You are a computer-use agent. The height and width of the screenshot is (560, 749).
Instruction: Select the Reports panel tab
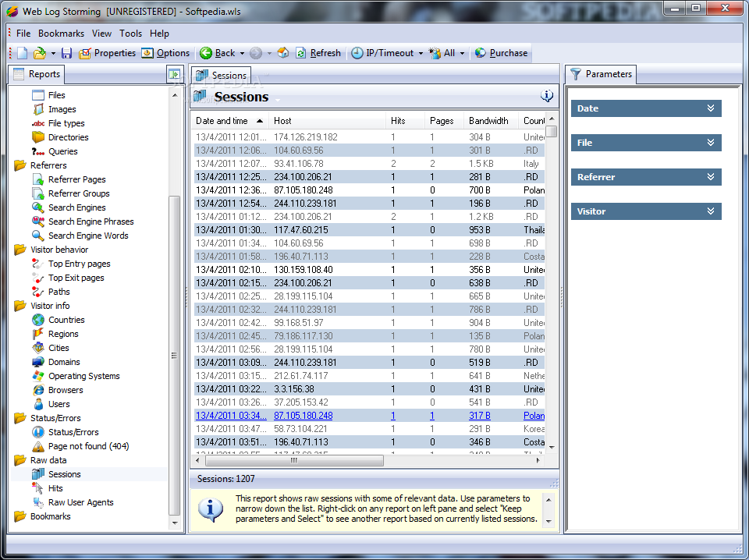pyautogui.click(x=37, y=74)
